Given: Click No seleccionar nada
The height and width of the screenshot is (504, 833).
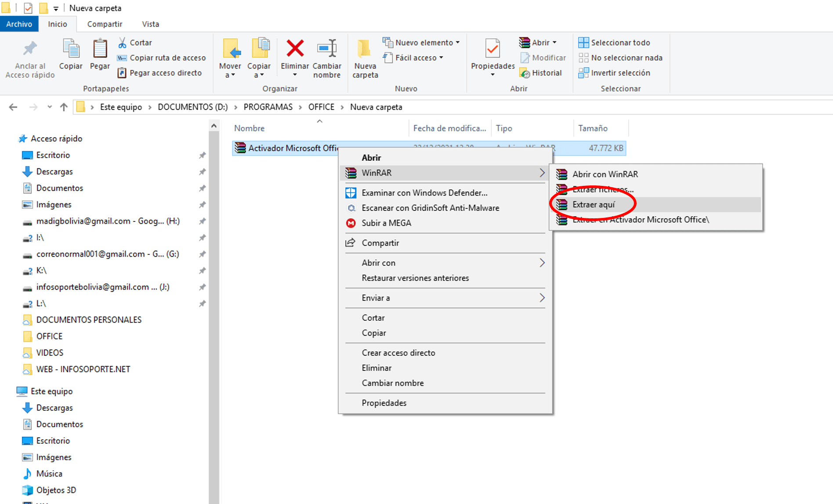Looking at the screenshot, I should pyautogui.click(x=620, y=58).
